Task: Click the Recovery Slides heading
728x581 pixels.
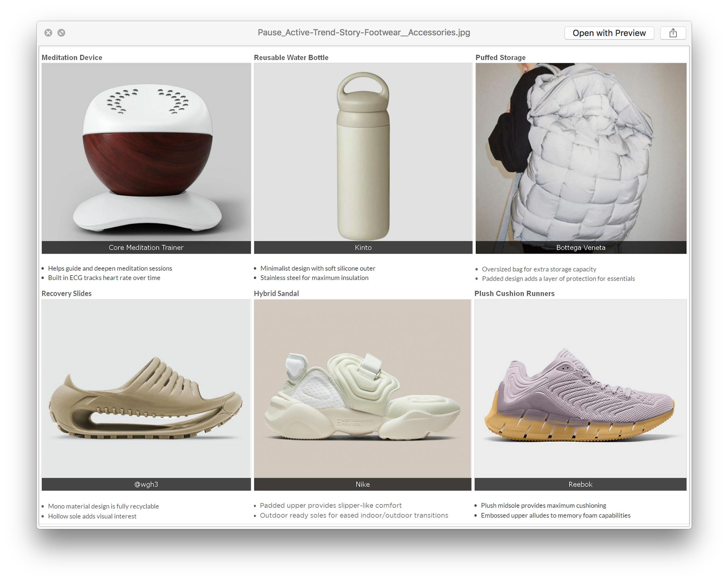Action: coord(67,294)
